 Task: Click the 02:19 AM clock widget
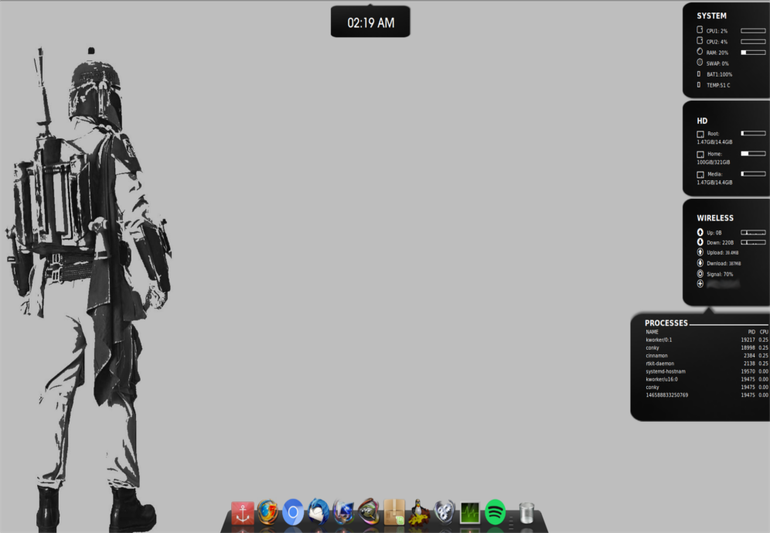click(x=370, y=22)
